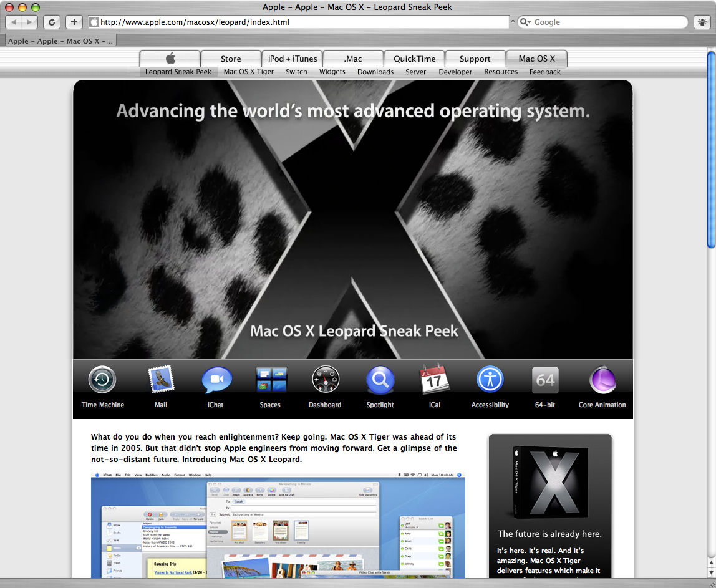Click the Core Animation label text
The width and height of the screenshot is (716, 588).
pos(602,405)
